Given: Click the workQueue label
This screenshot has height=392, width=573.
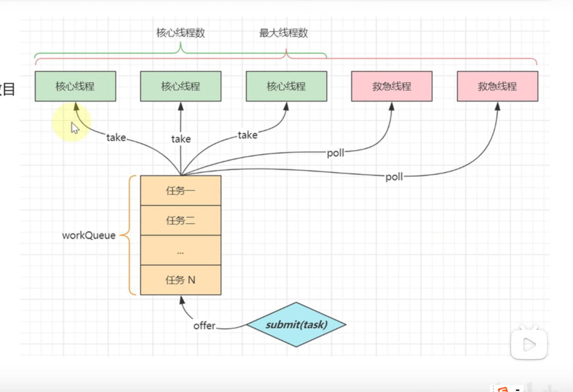Looking at the screenshot, I should (x=89, y=235).
